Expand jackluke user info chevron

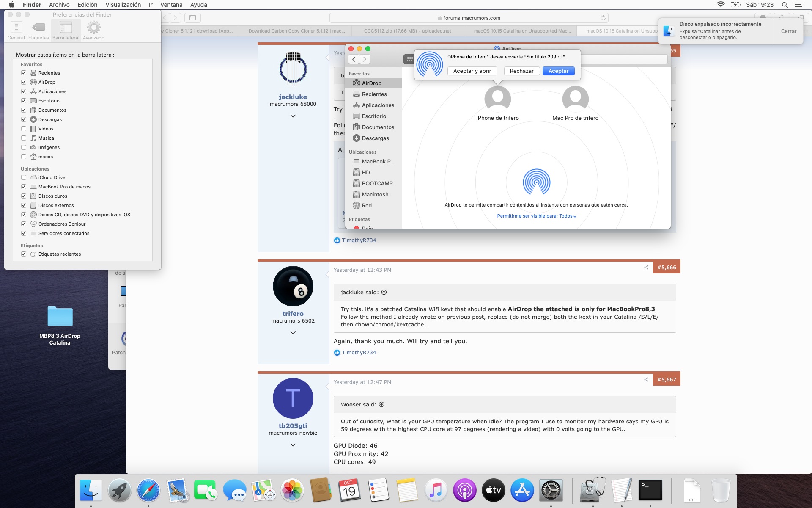(293, 116)
